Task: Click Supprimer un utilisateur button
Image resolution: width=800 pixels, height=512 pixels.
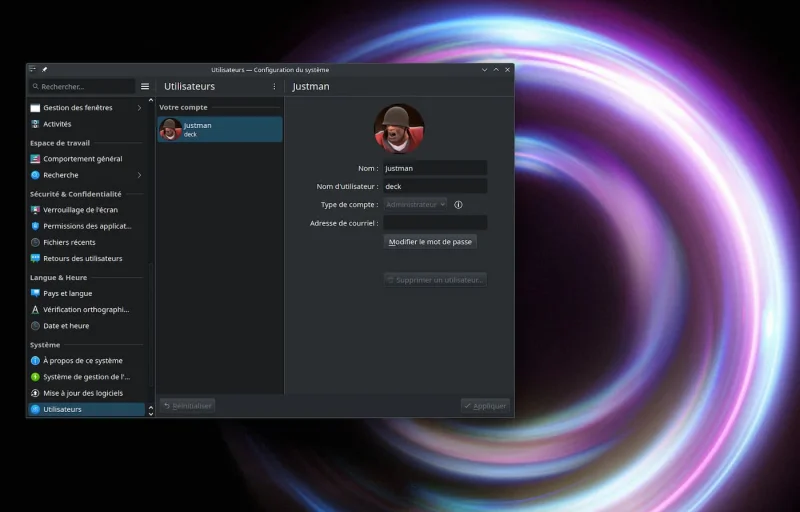Action: (x=435, y=280)
